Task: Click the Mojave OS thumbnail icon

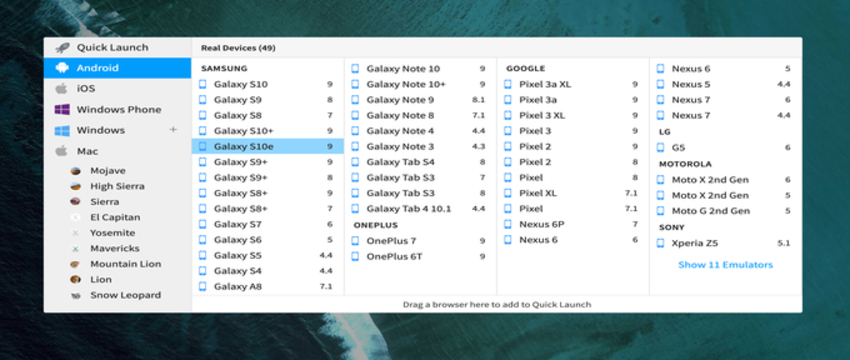Action: 76,171
